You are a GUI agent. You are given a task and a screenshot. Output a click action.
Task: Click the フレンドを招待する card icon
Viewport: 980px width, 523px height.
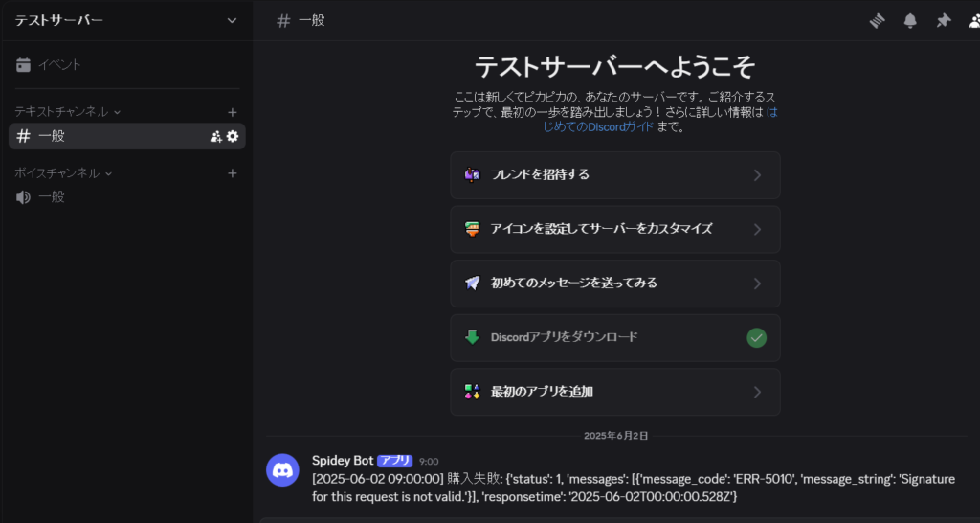(473, 174)
